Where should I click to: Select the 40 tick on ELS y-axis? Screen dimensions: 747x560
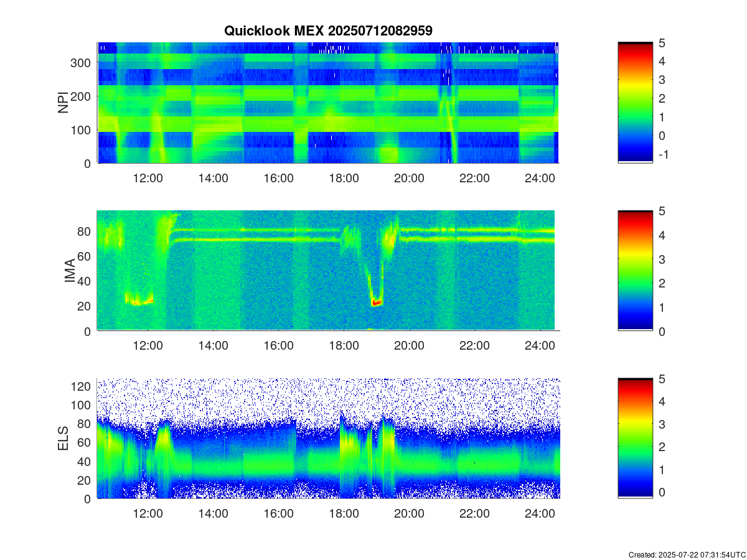[85, 462]
